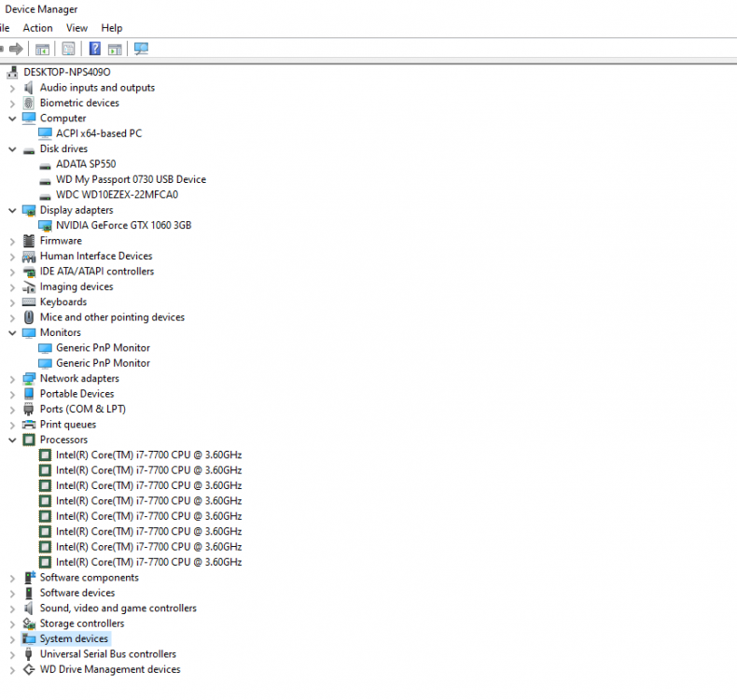Select the last Intel Core i7-7700 entry
Viewport: 737px width, 700px height.
148,562
